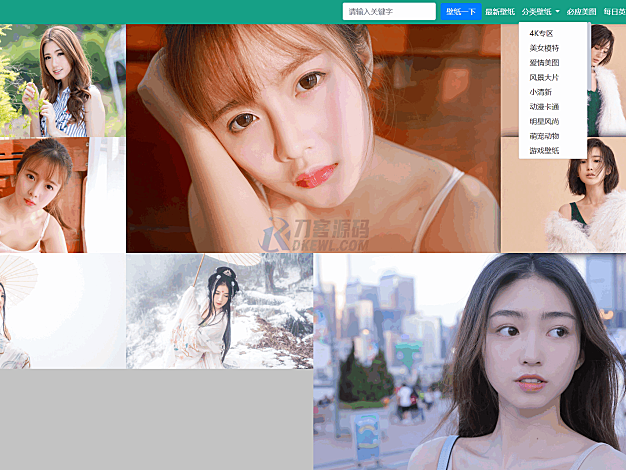
Task: Select 美女模特 from the category menu
Action: pyautogui.click(x=544, y=48)
